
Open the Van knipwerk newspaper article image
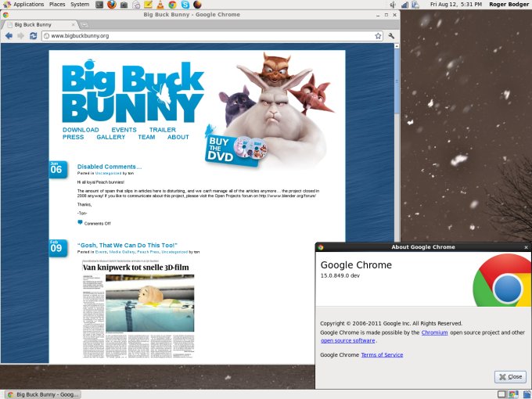(x=138, y=309)
